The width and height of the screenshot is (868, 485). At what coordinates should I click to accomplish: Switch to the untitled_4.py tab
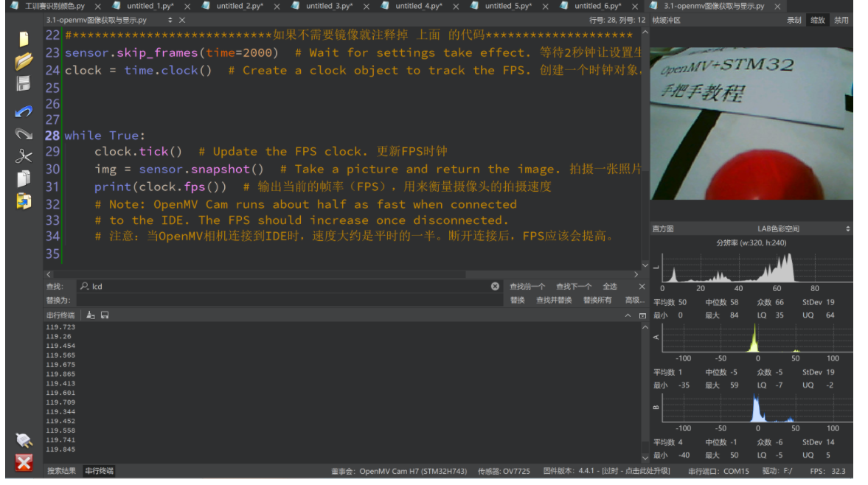click(418, 6)
